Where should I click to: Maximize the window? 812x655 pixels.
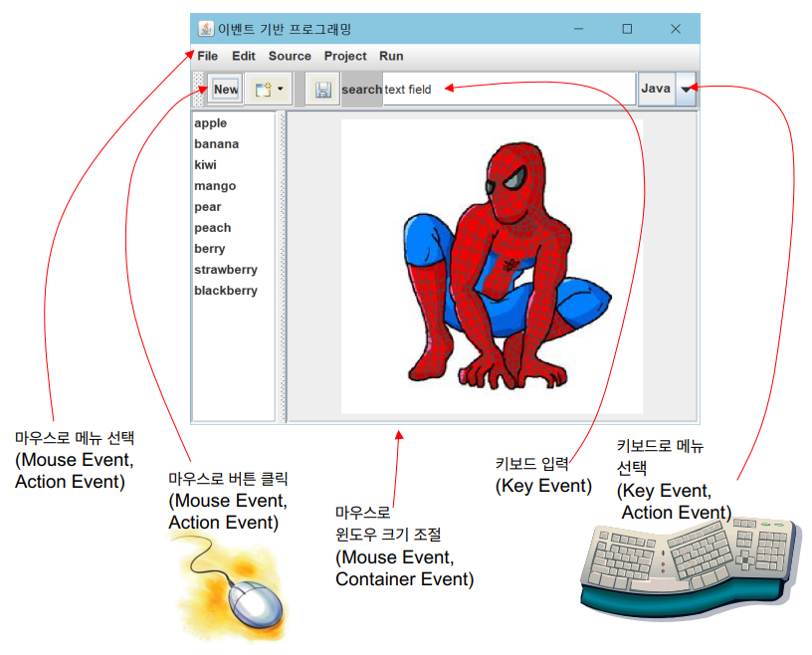click(x=627, y=29)
